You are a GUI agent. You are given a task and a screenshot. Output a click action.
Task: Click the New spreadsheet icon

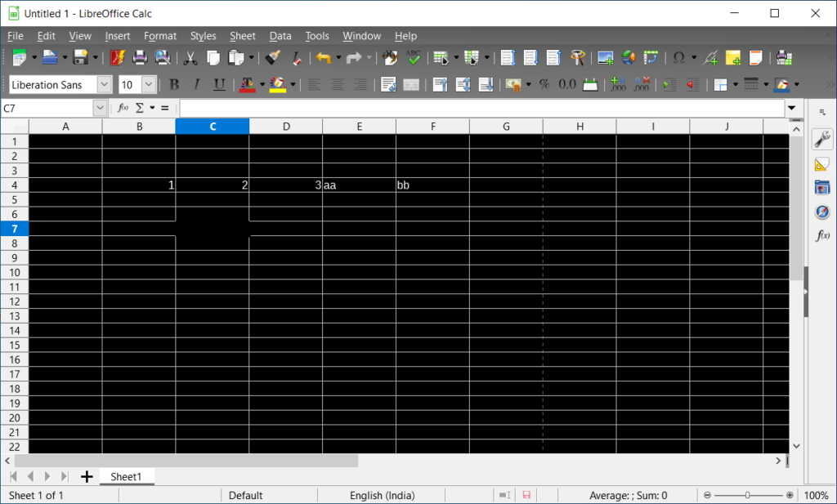point(20,58)
